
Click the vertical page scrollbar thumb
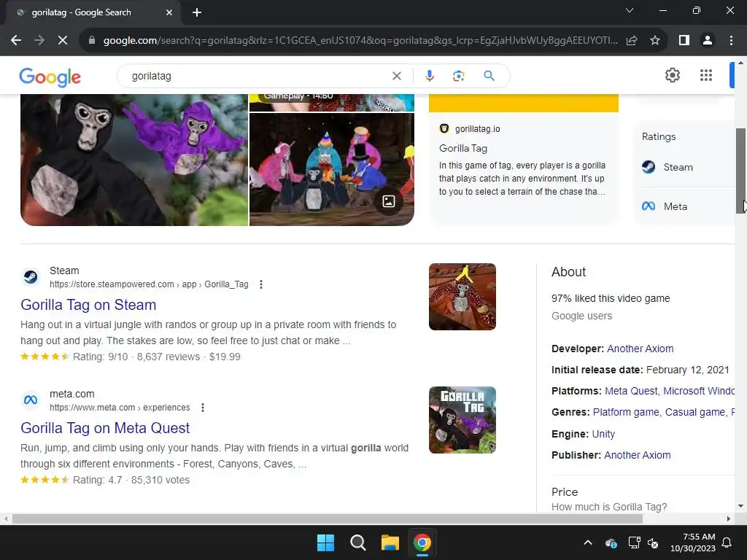[741, 171]
